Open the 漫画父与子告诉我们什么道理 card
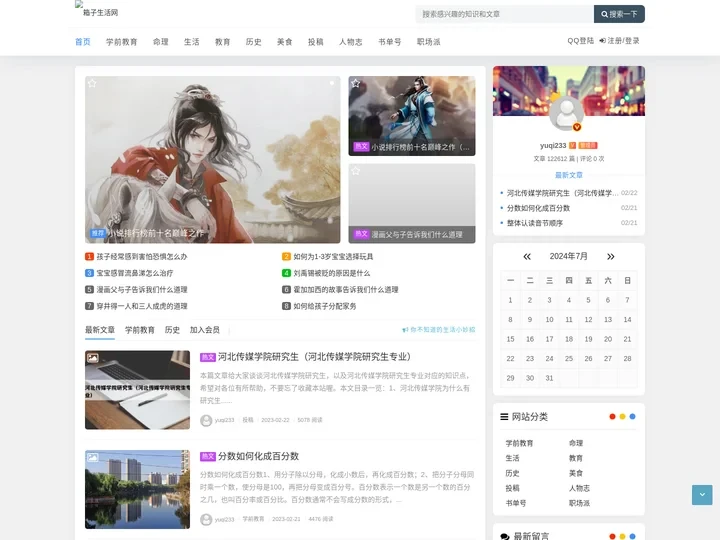The width and height of the screenshot is (720, 540). point(412,203)
